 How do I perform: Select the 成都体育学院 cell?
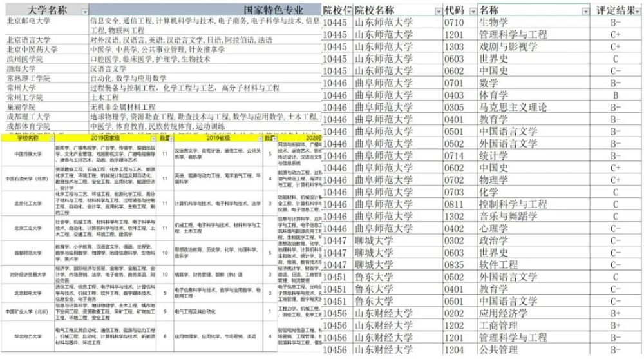[x=47, y=126]
